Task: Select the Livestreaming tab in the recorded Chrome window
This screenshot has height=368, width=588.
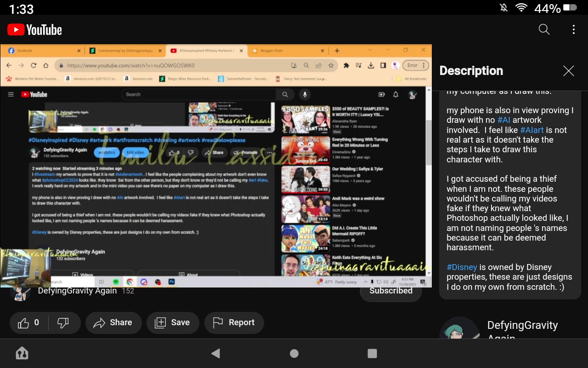Action: 126,51
